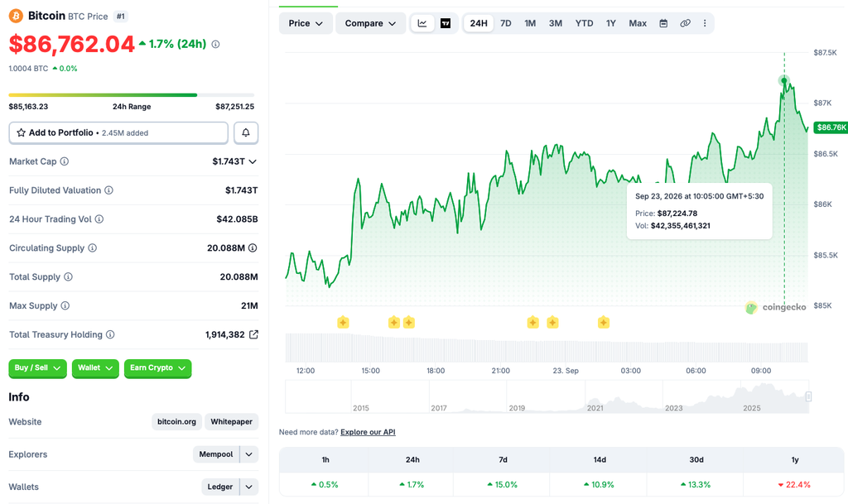Click the Bitcoin logo icon

coord(16,17)
